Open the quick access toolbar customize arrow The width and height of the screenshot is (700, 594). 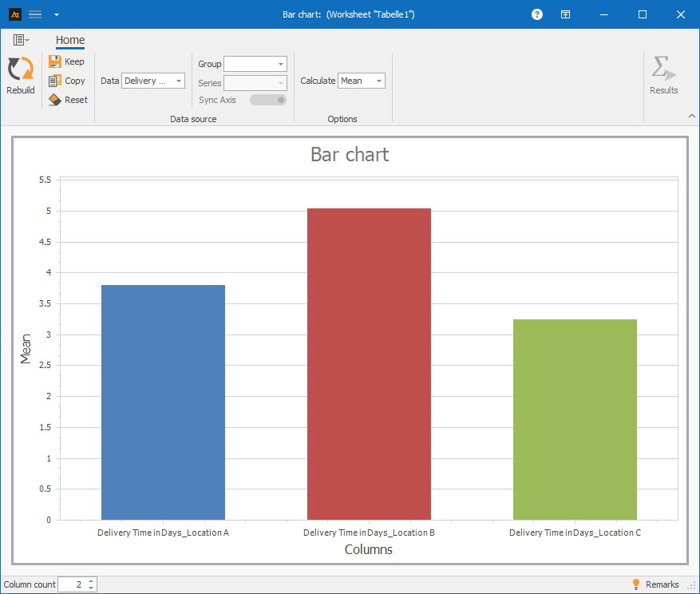click(56, 14)
